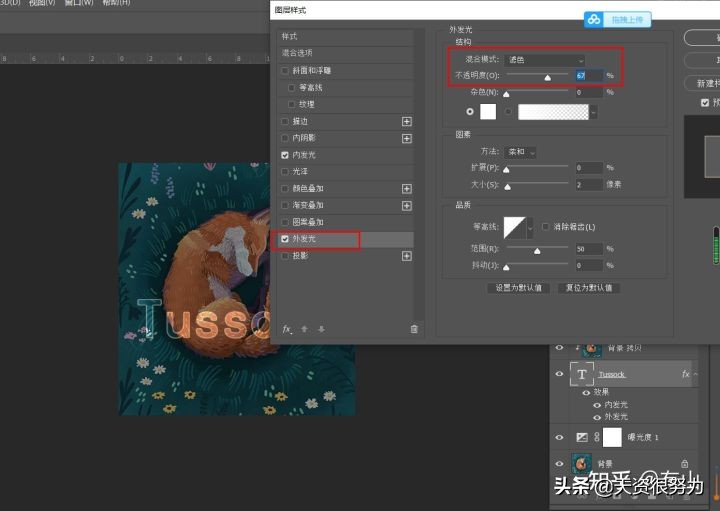Enable the 等高线 sub-option checkbox
The width and height of the screenshot is (720, 511).
point(291,87)
